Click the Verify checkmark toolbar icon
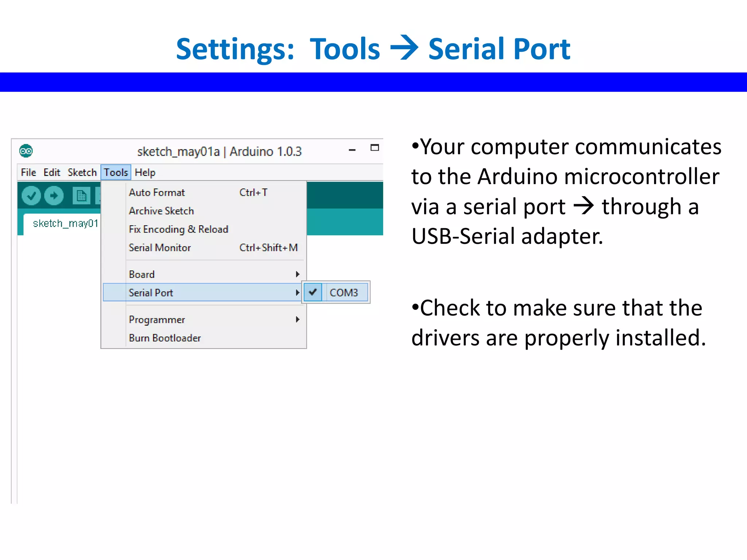Screen dimensions: 747x560 click(x=31, y=196)
